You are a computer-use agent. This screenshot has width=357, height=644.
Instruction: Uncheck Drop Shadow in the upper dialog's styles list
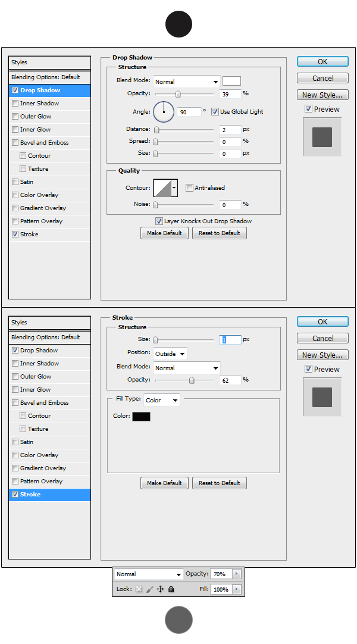15,90
